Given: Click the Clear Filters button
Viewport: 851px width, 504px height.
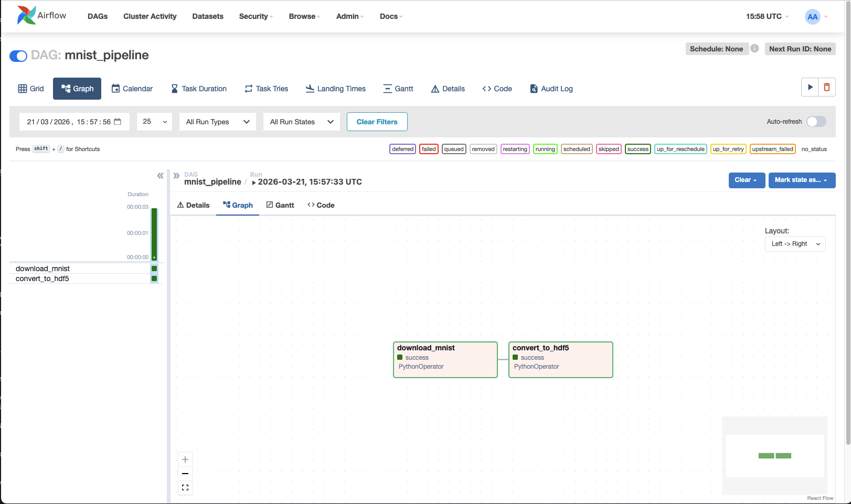Looking at the screenshot, I should (377, 122).
